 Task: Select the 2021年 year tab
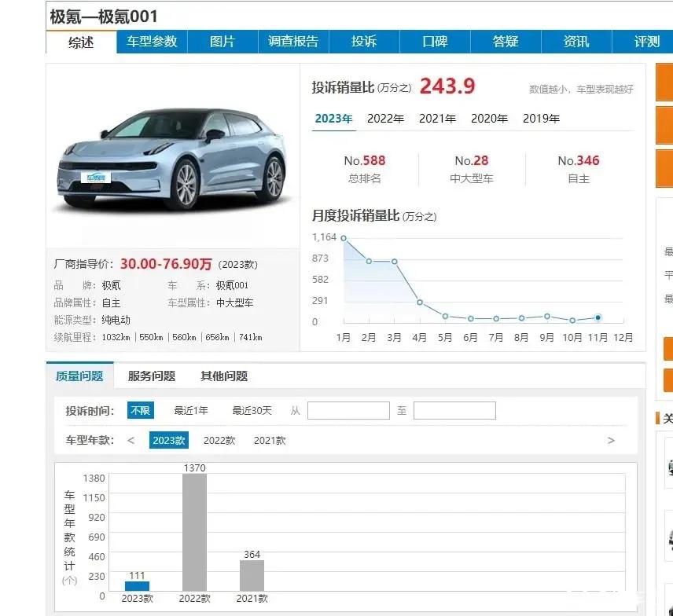(x=437, y=119)
